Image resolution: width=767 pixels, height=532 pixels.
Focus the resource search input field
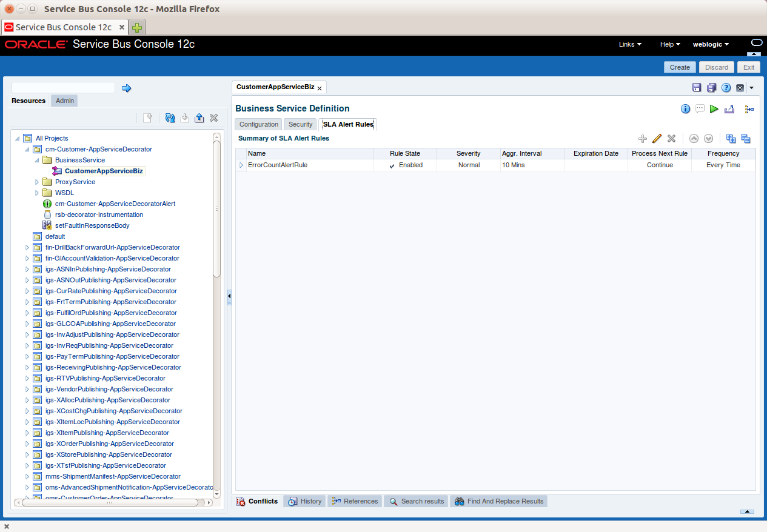coord(63,88)
